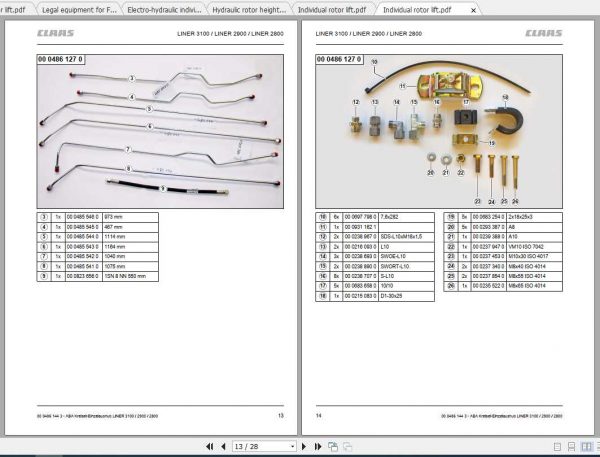Switch to Electro-hydraulic indivi... tab
Viewport: 600px width, 457px height.
(x=164, y=10)
